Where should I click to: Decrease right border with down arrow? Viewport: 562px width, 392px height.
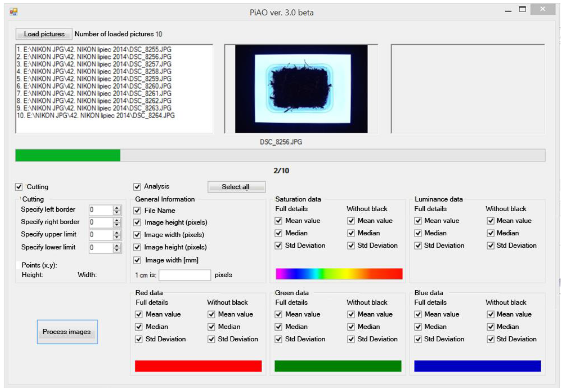pyautogui.click(x=117, y=225)
